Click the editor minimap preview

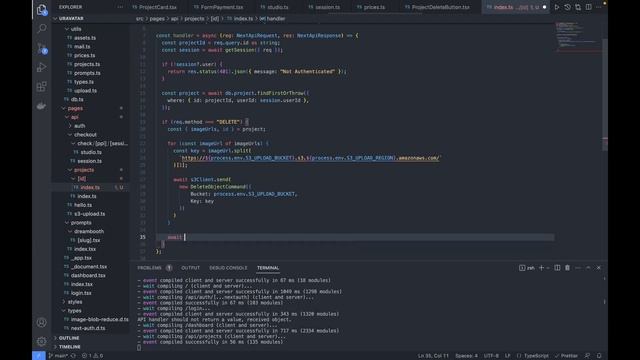[577, 37]
